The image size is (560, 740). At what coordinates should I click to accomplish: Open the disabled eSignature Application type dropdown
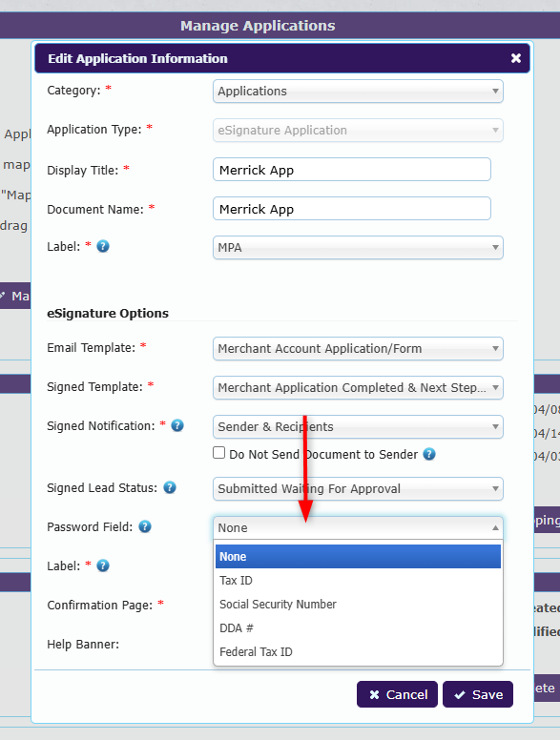pos(358,131)
